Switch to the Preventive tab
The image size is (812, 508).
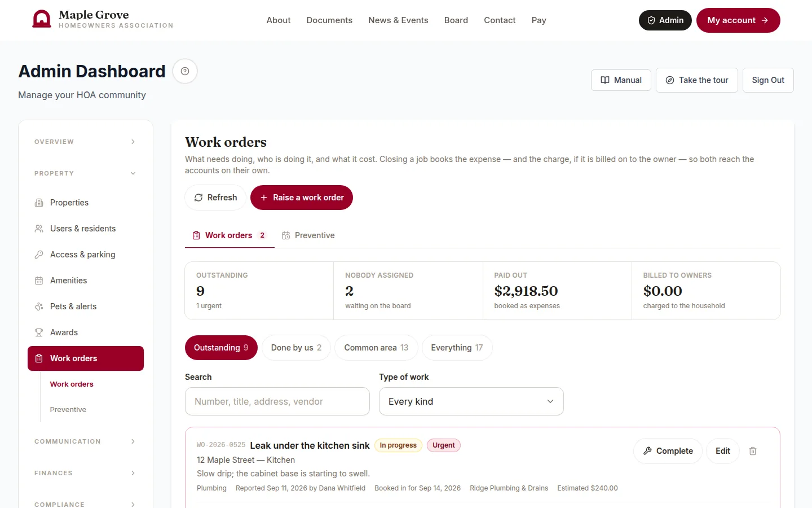coord(308,235)
